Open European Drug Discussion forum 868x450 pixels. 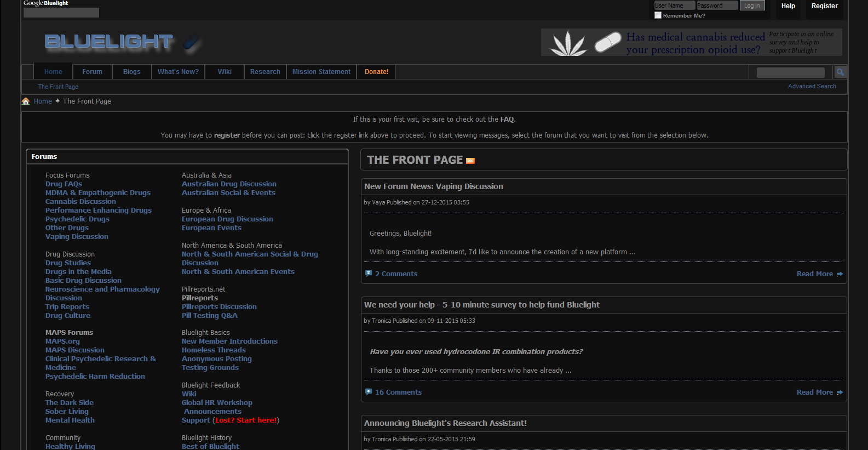pyautogui.click(x=227, y=219)
